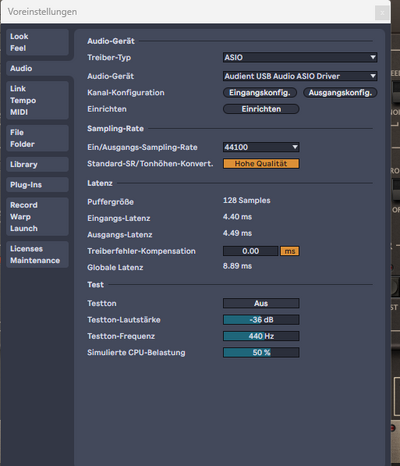Open the Look Feel preferences tab

(37, 42)
